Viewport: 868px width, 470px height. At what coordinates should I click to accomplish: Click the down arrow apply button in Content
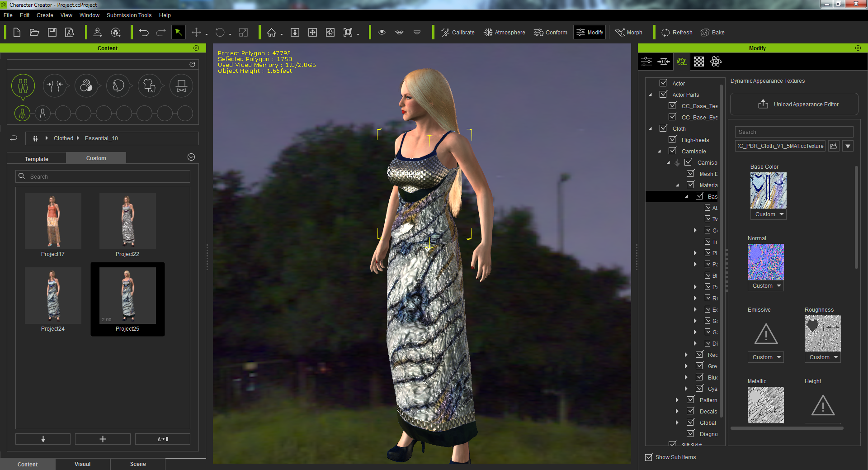(43, 439)
